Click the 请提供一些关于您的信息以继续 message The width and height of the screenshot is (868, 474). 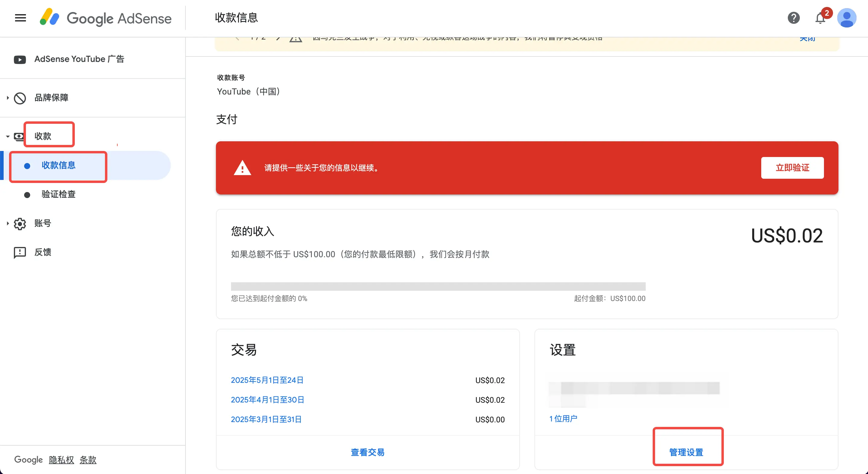(x=322, y=168)
